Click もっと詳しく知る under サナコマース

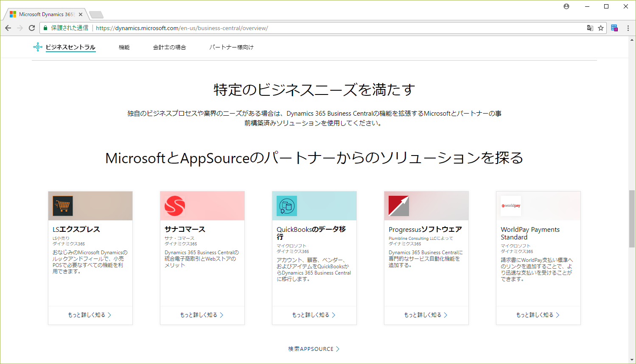202,315
